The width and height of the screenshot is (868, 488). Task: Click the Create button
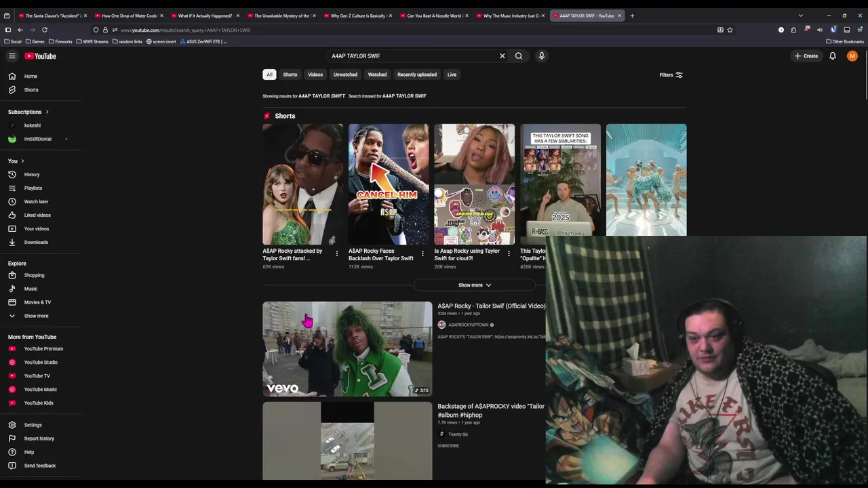807,56
